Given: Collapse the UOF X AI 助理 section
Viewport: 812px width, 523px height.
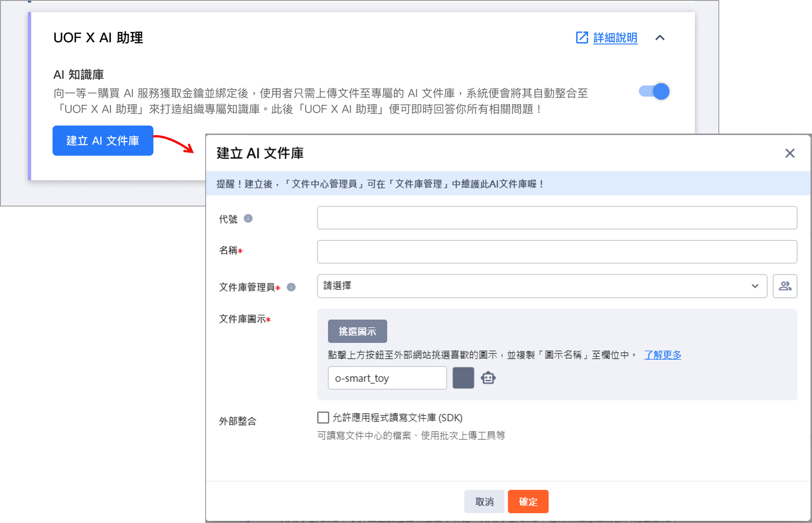Looking at the screenshot, I should (x=660, y=38).
